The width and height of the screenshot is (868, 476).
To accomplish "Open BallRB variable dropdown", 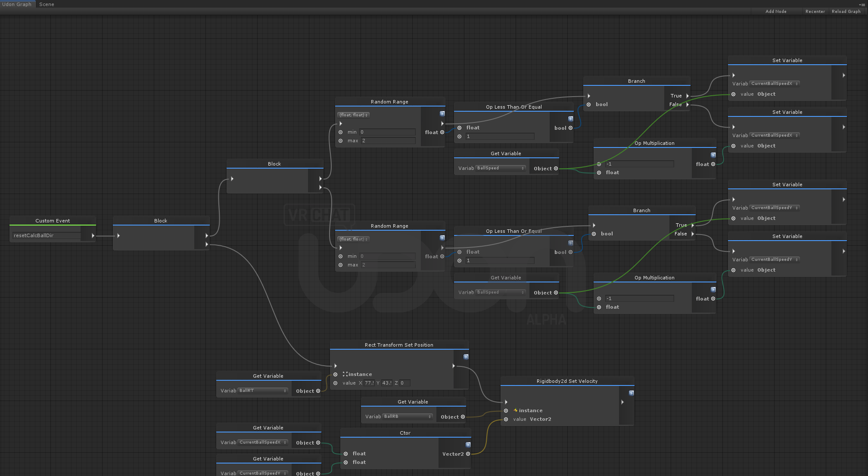I will point(408,416).
